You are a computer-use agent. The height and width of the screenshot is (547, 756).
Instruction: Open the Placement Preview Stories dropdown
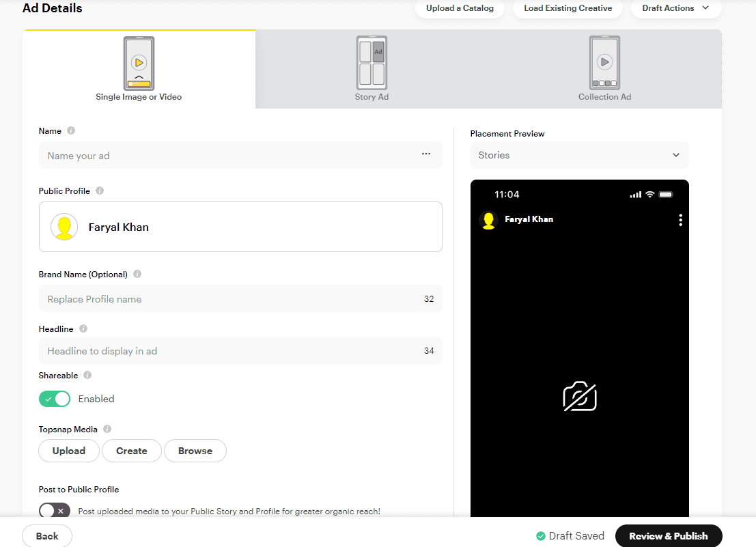tap(579, 155)
